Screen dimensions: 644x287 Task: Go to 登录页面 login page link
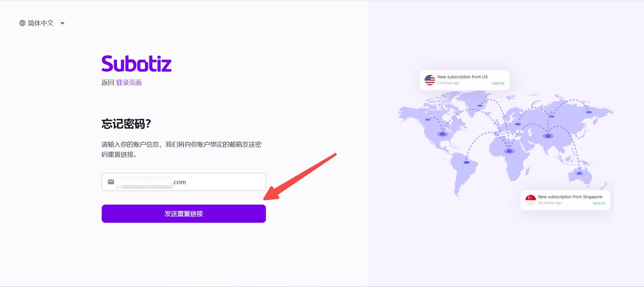pos(129,82)
